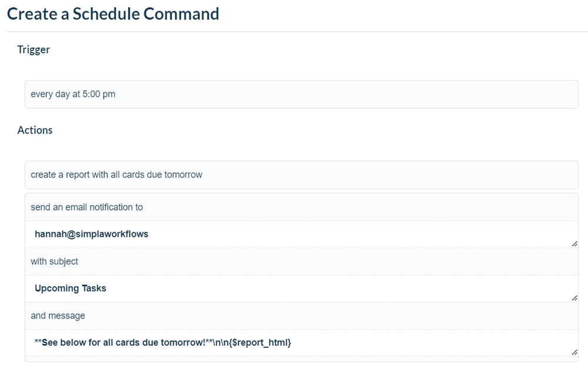Click the 'send an email notification to' row

click(301, 207)
